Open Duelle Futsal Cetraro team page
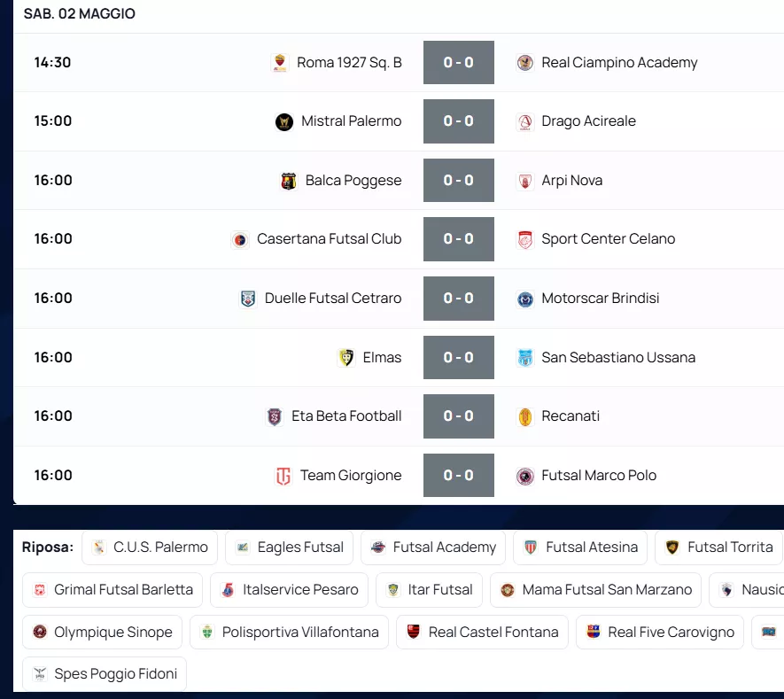 (333, 299)
